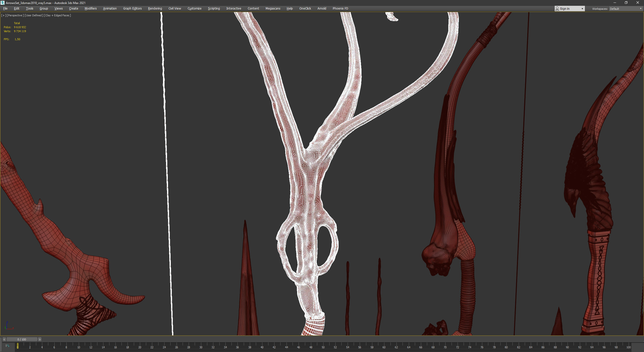
Task: Expand the Sign In dropdown arrow
Action: pos(582,9)
